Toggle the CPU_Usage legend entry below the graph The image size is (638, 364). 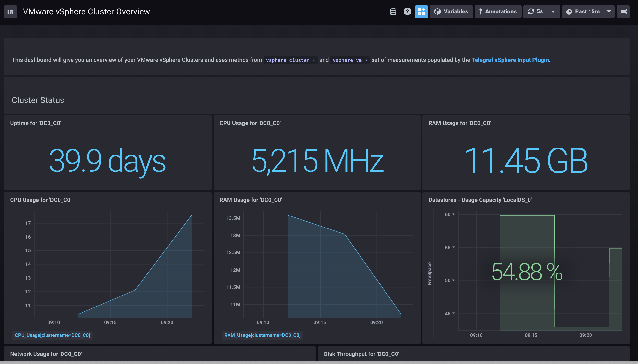point(53,335)
